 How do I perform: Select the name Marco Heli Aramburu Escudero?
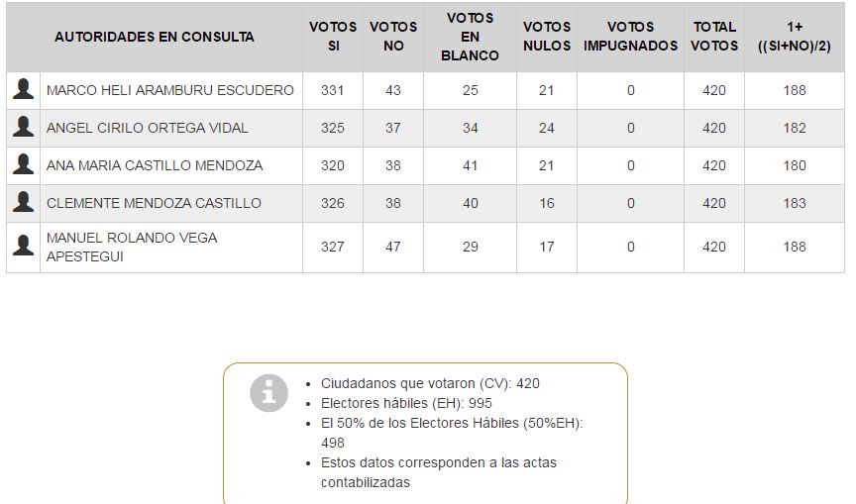170,90
